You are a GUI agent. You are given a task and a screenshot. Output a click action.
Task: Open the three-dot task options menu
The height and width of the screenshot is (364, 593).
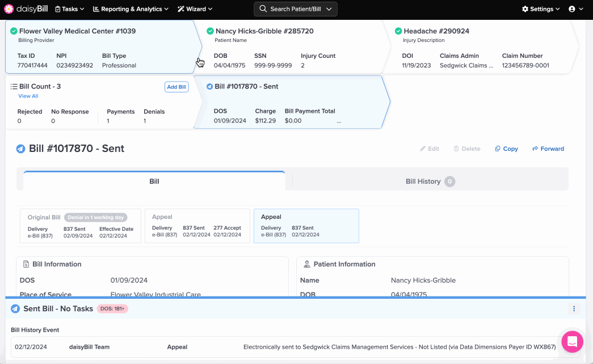click(x=574, y=309)
